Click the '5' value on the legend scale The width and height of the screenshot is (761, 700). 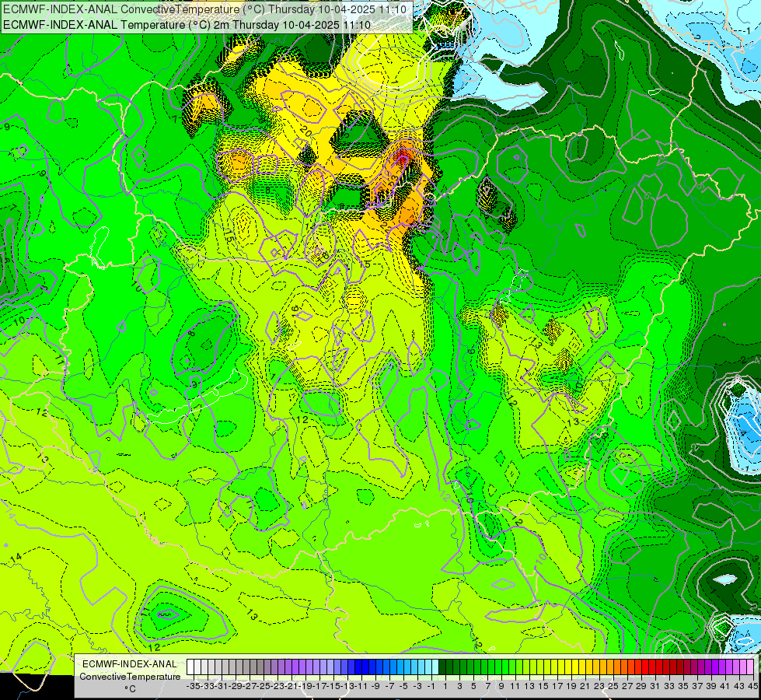point(473,686)
